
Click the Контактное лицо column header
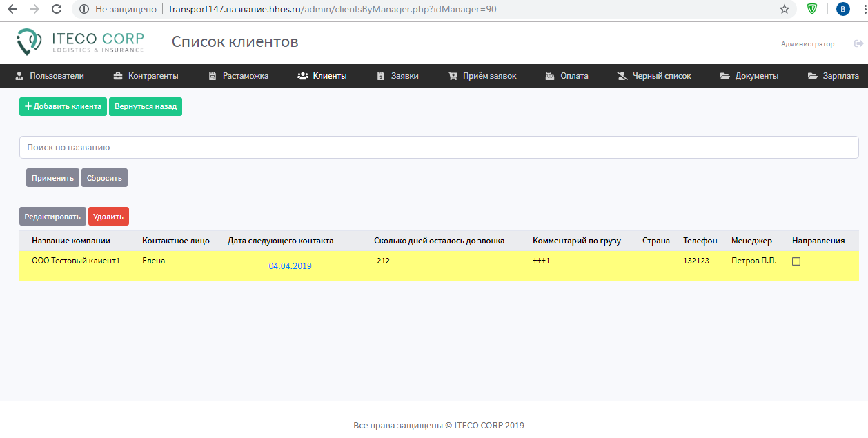click(x=176, y=241)
